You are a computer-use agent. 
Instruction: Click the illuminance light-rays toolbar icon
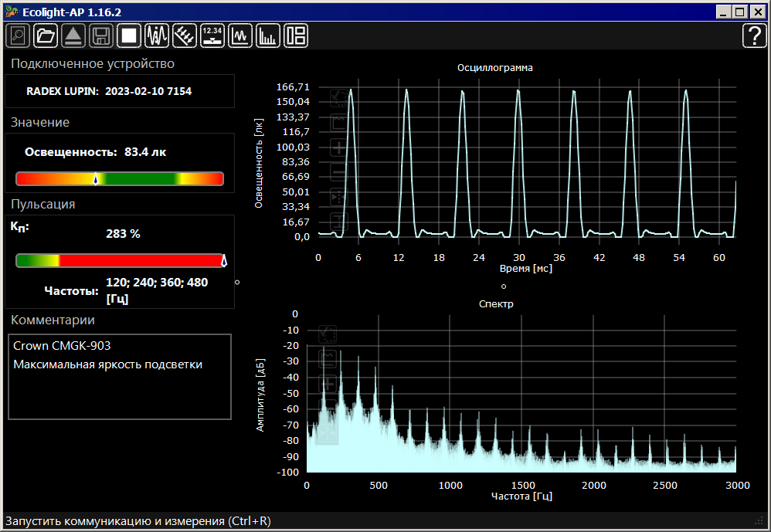tap(185, 36)
